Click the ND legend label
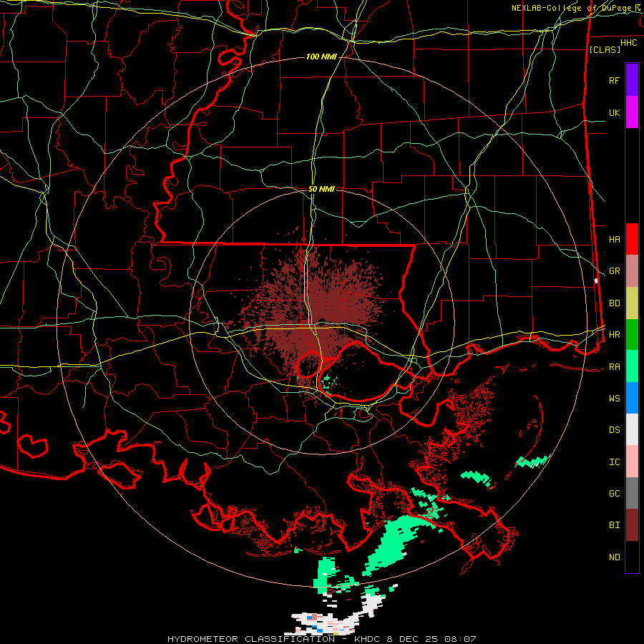 click(614, 557)
